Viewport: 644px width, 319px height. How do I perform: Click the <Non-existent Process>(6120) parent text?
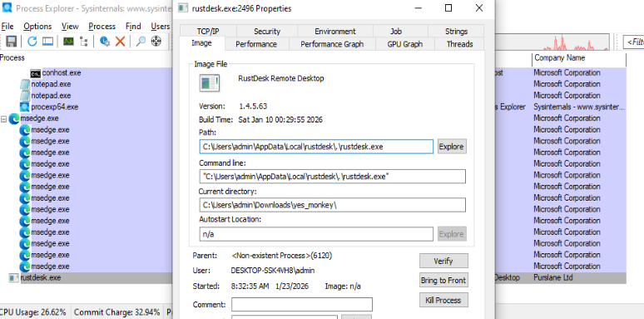(x=282, y=256)
